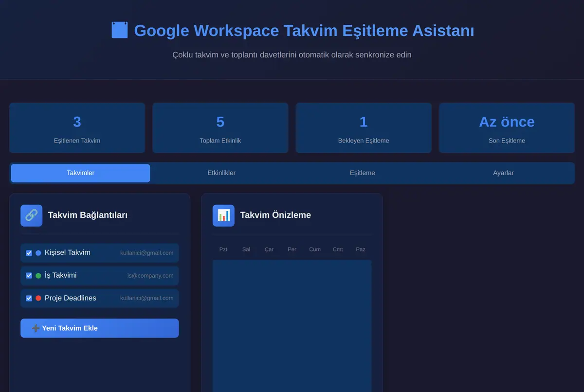The height and width of the screenshot is (392, 584).
Task: Click the calendar preview grid area
Action: click(x=292, y=325)
